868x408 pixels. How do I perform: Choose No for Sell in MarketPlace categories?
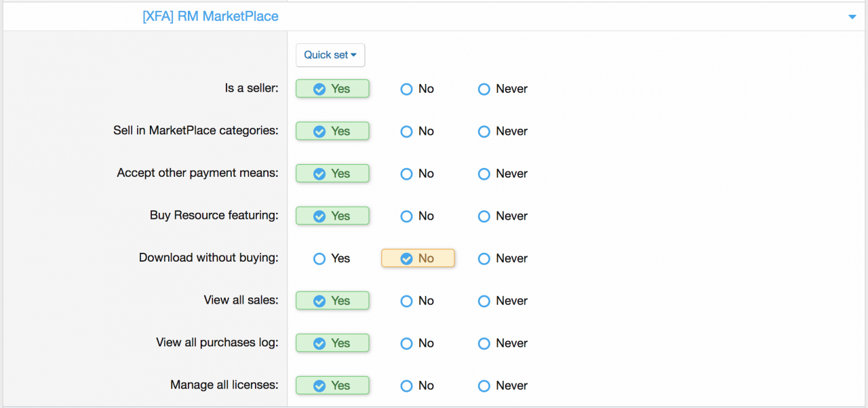[407, 131]
